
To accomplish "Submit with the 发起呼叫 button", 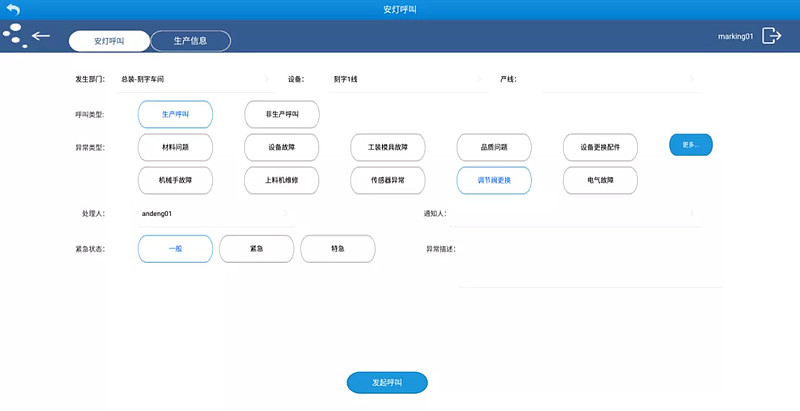I will click(387, 382).
